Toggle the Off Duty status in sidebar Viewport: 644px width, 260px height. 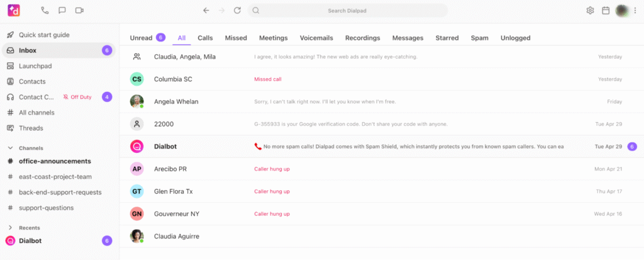[x=77, y=97]
